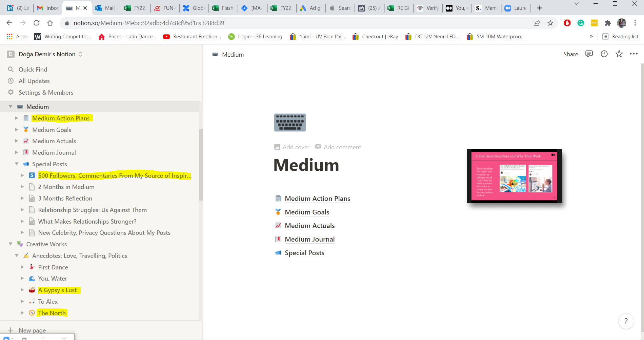The image size is (644, 340).
Task: Click the sidebar vertical scrollbar
Action: [x=201, y=165]
